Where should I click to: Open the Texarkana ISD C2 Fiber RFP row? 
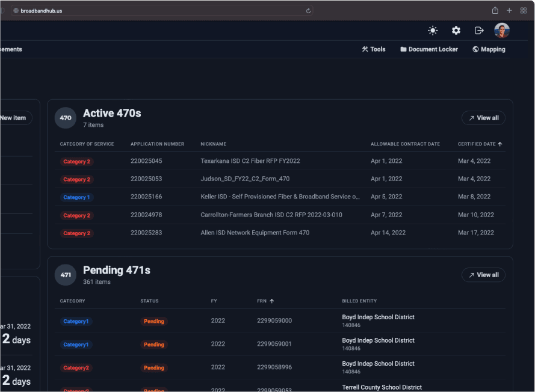[250, 161]
